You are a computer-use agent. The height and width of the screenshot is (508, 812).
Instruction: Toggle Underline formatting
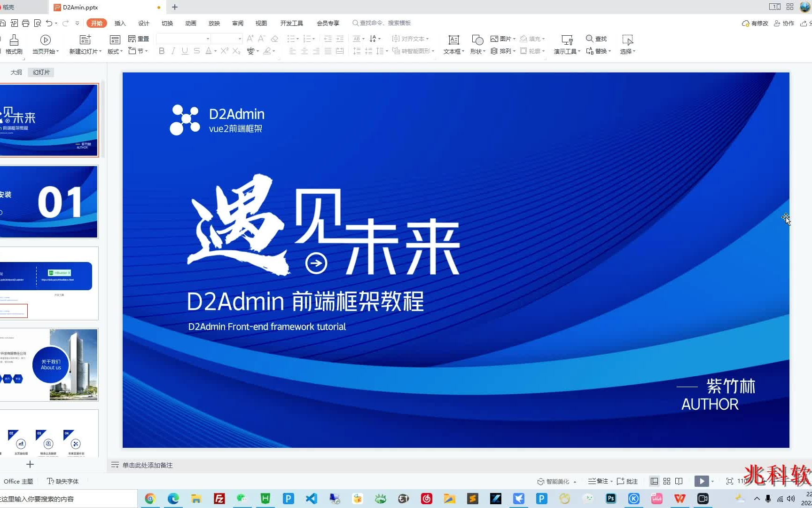tap(185, 51)
